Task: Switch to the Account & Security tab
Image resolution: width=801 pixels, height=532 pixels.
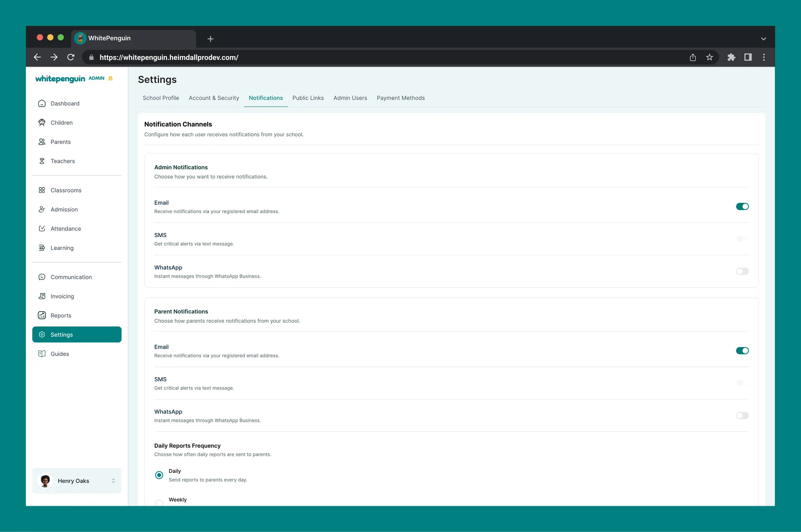Action: pos(214,98)
